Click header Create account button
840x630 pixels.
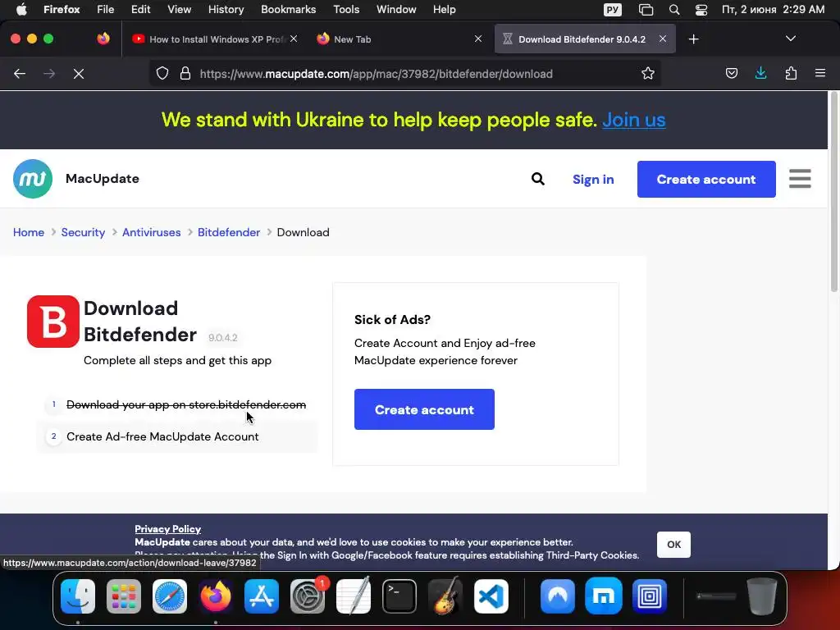[x=706, y=179]
